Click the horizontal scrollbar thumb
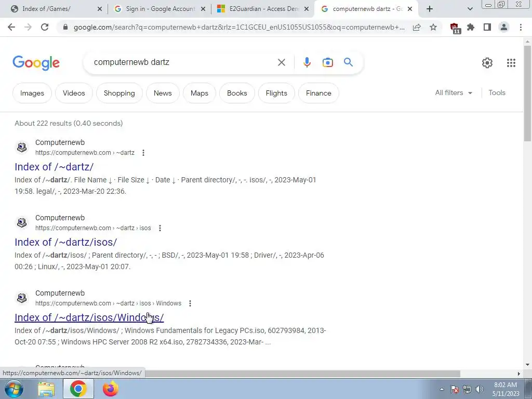Image resolution: width=532 pixels, height=399 pixels. pos(302,374)
